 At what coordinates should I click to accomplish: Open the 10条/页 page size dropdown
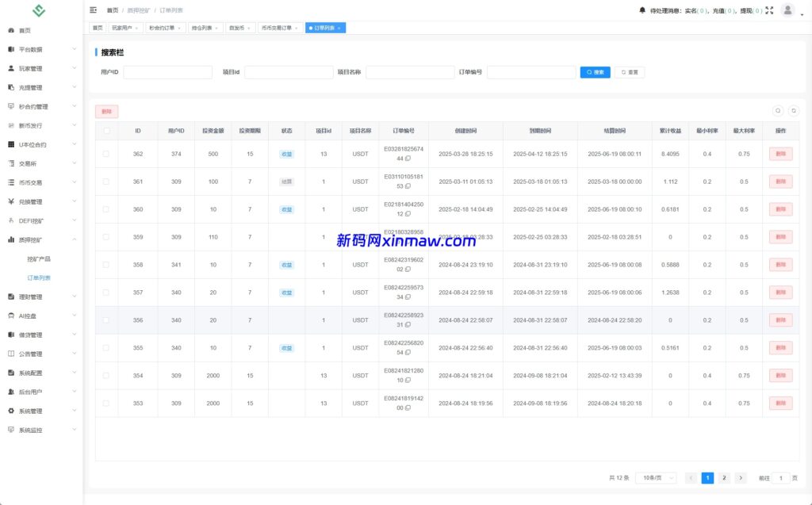pyautogui.click(x=657, y=478)
